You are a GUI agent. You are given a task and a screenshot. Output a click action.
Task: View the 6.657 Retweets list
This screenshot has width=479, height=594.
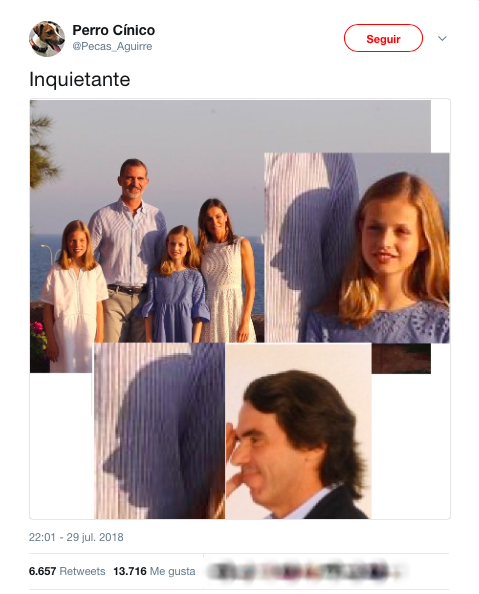(67, 571)
